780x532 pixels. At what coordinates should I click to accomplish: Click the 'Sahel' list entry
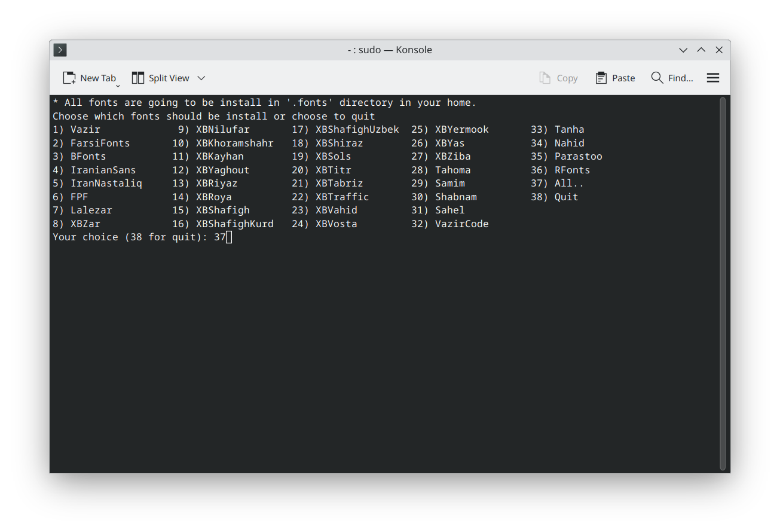click(x=450, y=210)
